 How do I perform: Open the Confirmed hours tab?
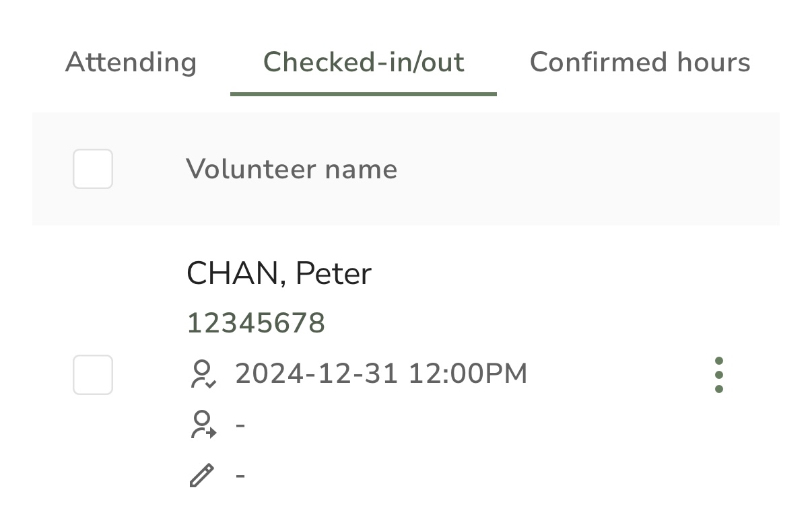pos(640,63)
